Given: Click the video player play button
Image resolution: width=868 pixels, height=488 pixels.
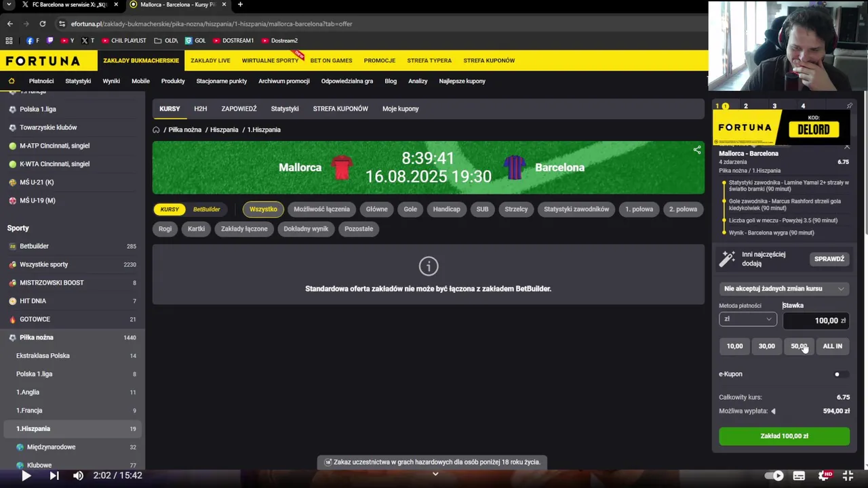Looking at the screenshot, I should pos(26,476).
